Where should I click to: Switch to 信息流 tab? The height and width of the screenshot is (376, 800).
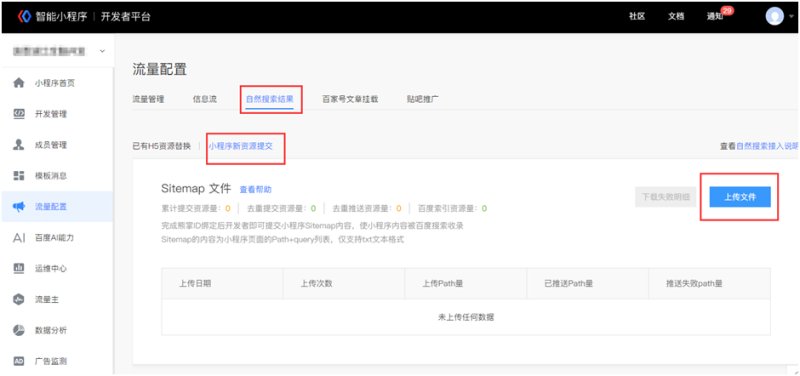pos(204,99)
